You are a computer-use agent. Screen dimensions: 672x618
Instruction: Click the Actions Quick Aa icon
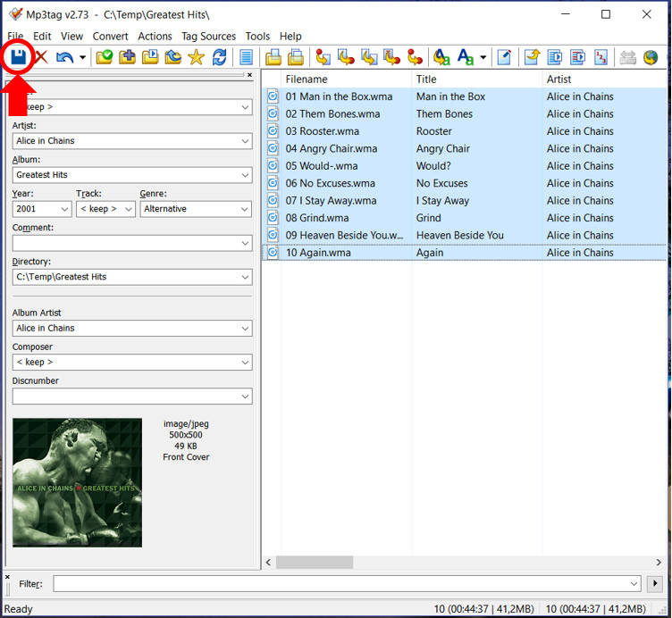pos(466,57)
